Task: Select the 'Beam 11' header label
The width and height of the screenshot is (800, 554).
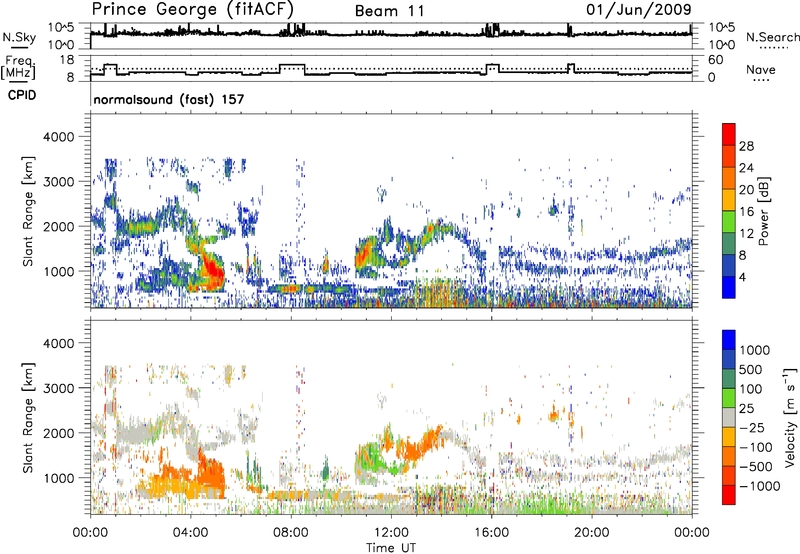Action: (389, 11)
